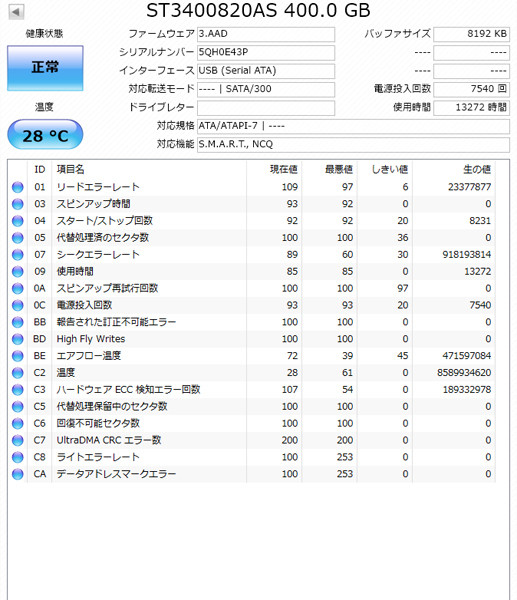Click the empty drive letter field

266,108
